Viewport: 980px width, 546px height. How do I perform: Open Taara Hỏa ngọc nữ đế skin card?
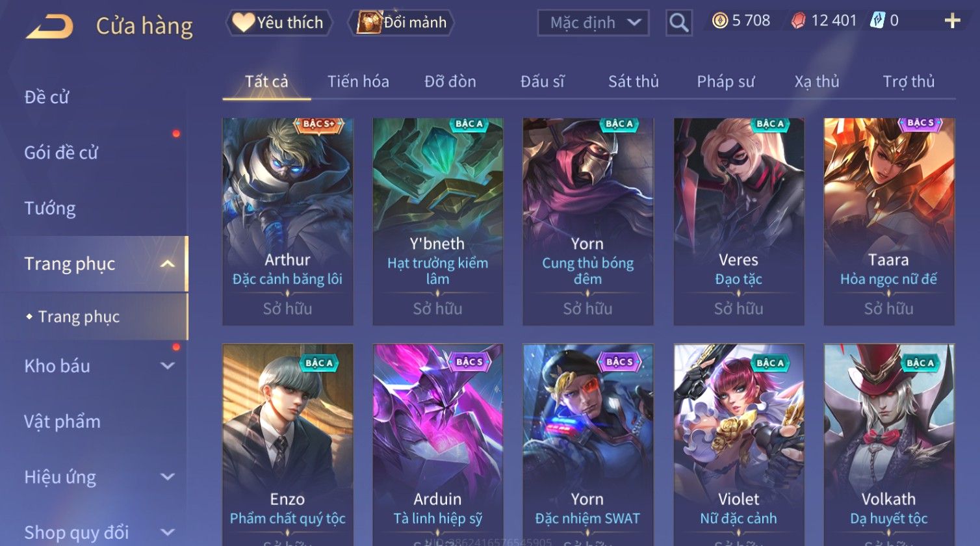(889, 222)
